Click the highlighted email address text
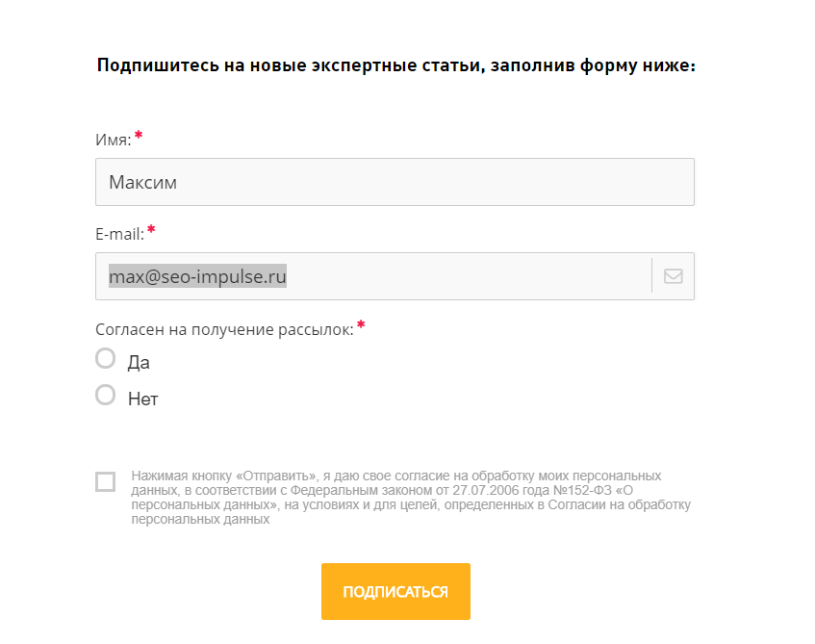 pyautogui.click(x=197, y=276)
